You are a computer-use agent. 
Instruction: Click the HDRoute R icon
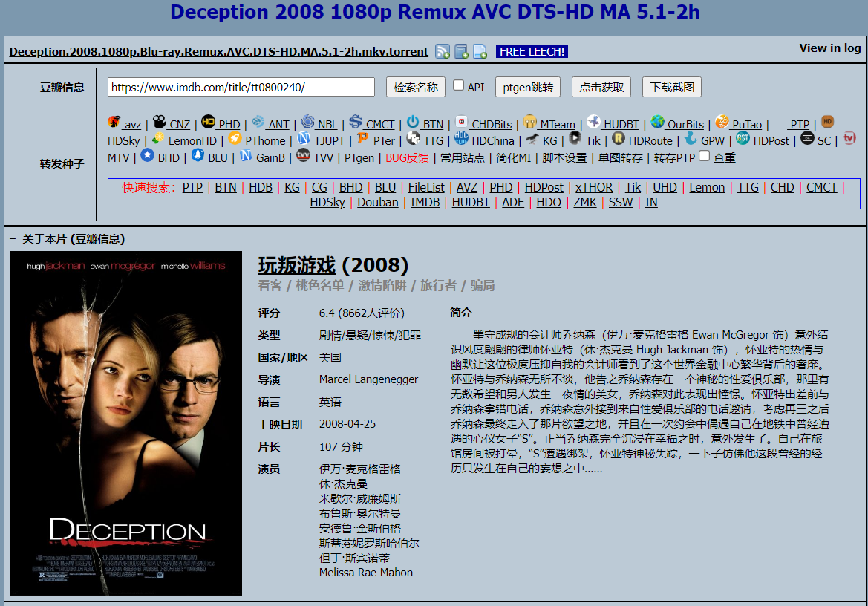(x=619, y=138)
